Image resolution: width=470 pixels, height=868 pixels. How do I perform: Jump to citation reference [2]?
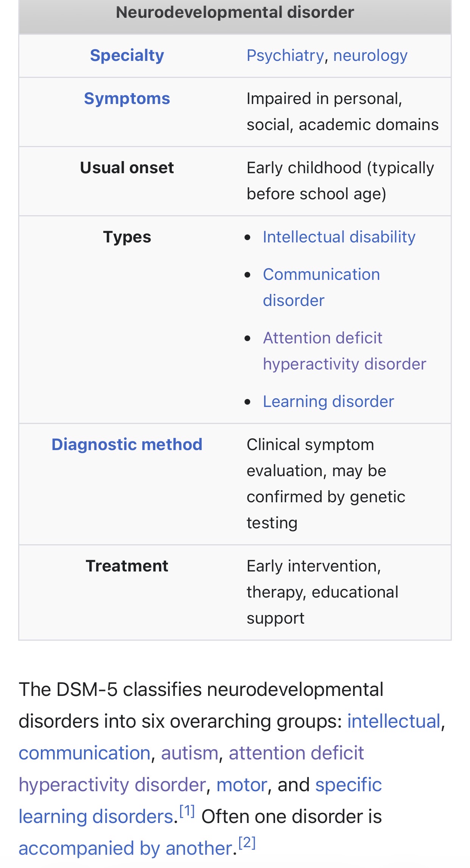[x=247, y=843]
